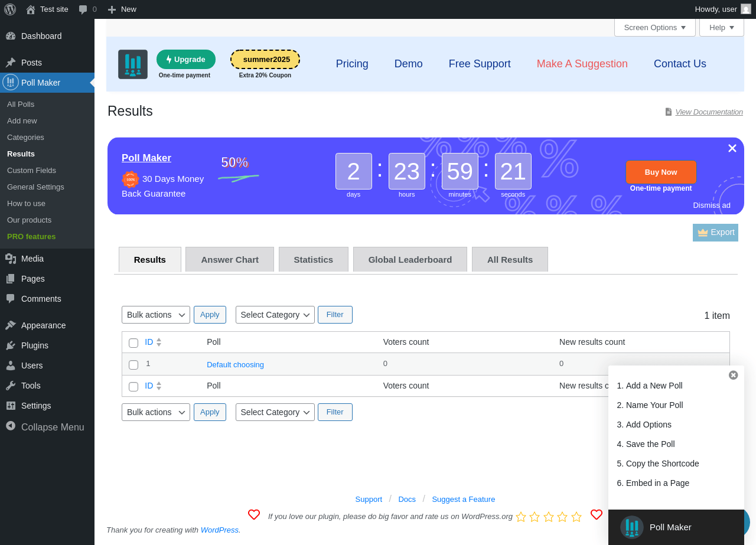Tick the select-all checkbox in table header
The image size is (756, 545).
133,343
